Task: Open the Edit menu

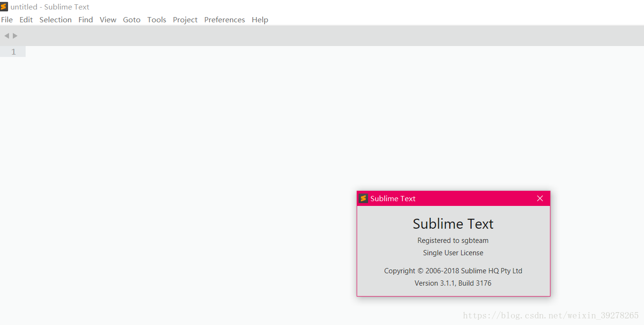Action: tap(26, 19)
